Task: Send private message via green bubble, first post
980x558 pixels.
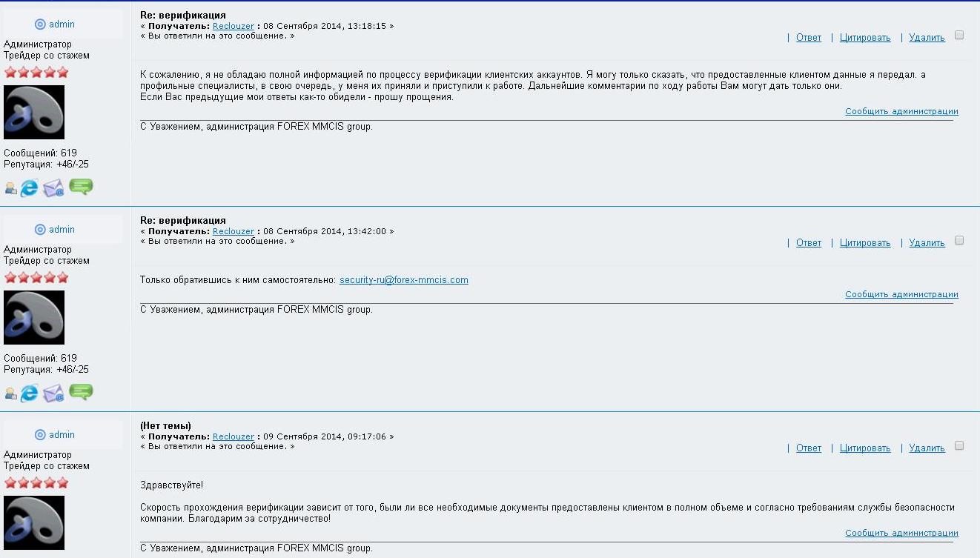Action: (x=81, y=187)
